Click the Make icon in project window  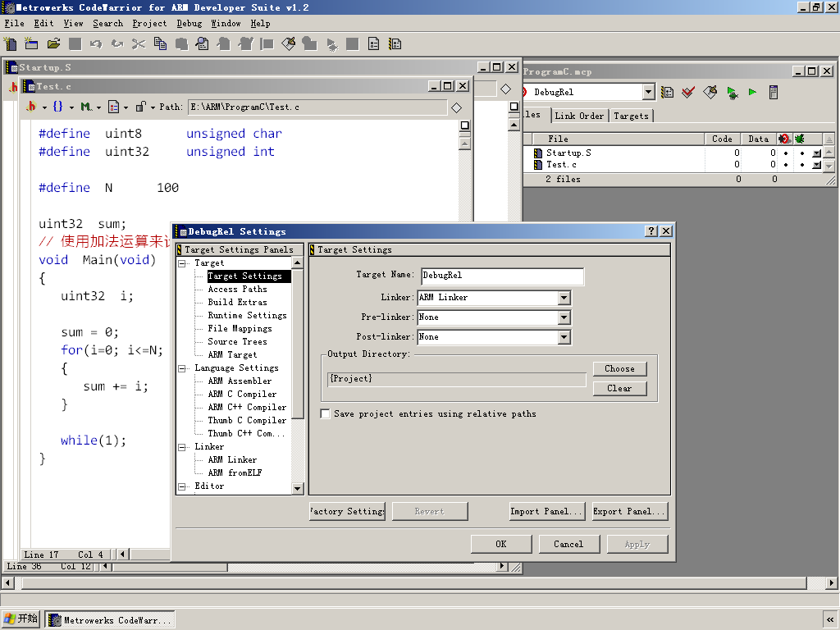click(x=710, y=92)
